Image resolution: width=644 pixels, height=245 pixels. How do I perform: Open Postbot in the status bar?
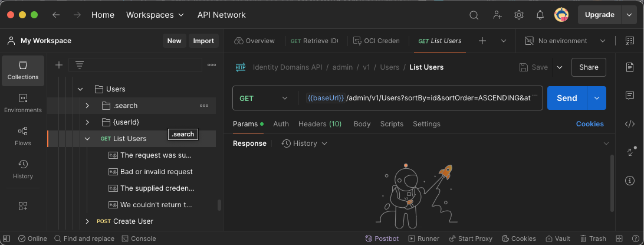382,239
